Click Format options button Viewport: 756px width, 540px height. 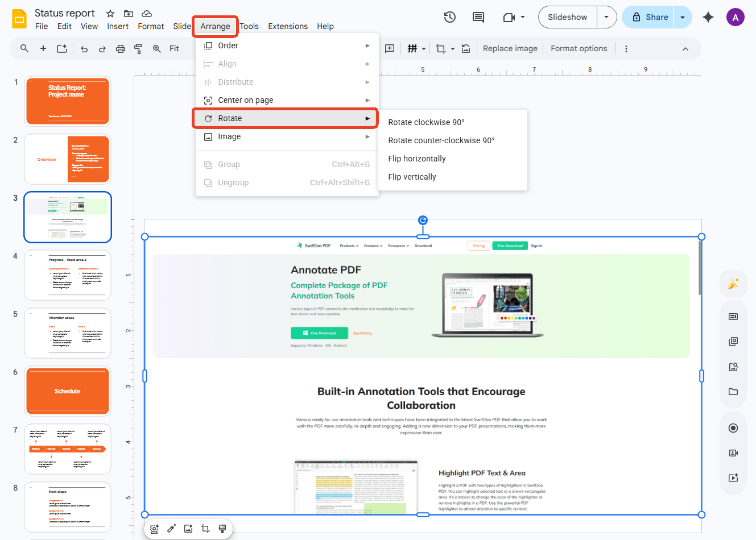(579, 48)
